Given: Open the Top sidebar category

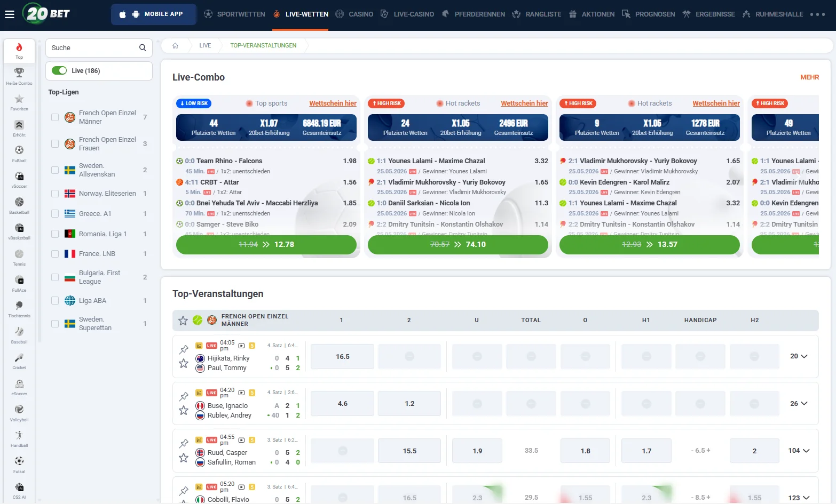Looking at the screenshot, I should coord(19,51).
